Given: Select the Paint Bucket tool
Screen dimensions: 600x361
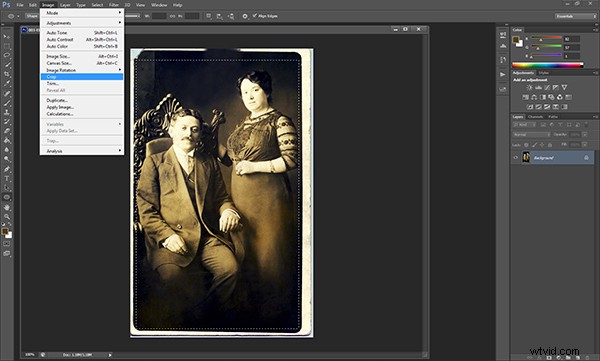Looking at the screenshot, I should tap(7, 140).
